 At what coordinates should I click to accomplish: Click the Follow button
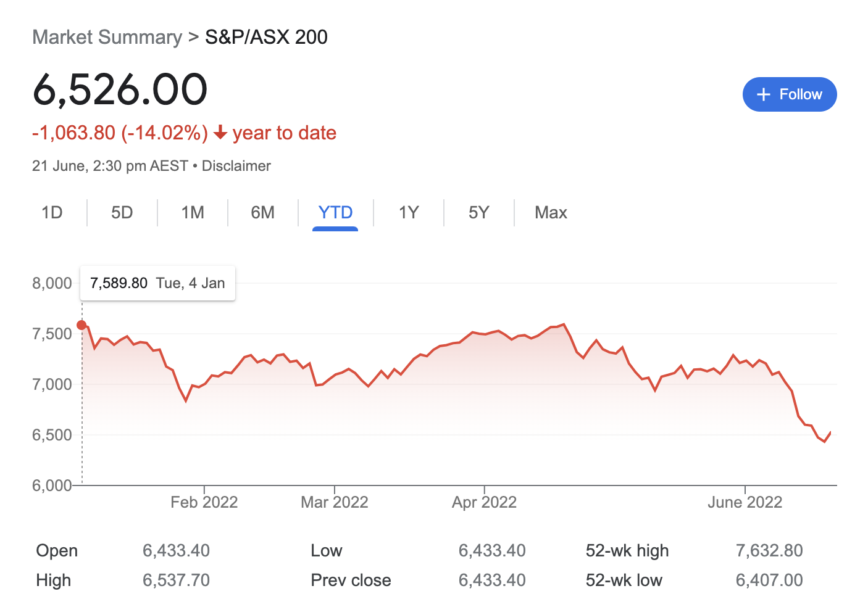(789, 94)
